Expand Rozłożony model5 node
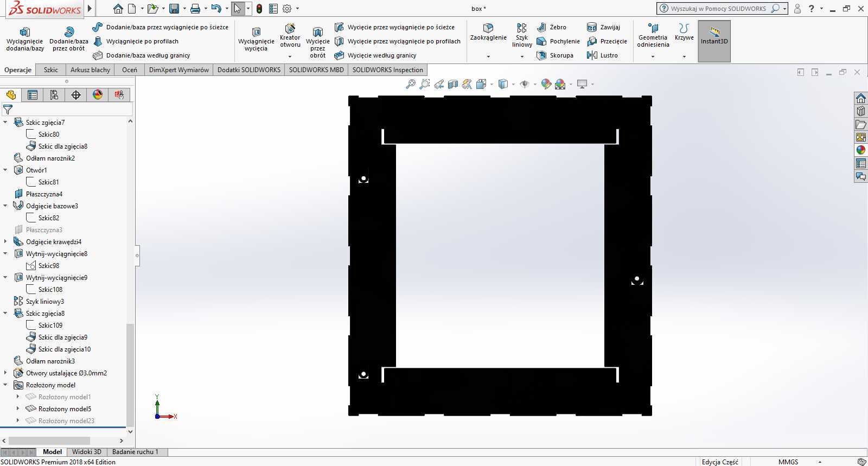Image resolution: width=868 pixels, height=466 pixels. point(18,408)
